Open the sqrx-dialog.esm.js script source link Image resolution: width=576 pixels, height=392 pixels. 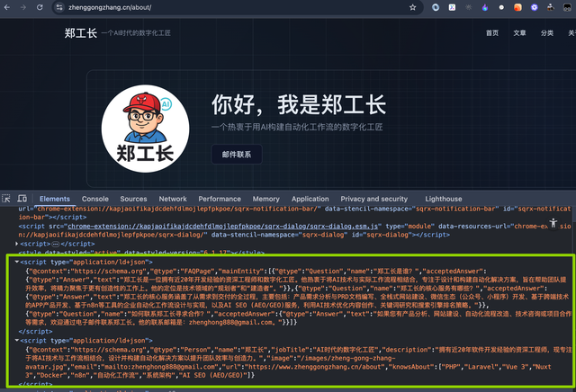tap(223, 226)
